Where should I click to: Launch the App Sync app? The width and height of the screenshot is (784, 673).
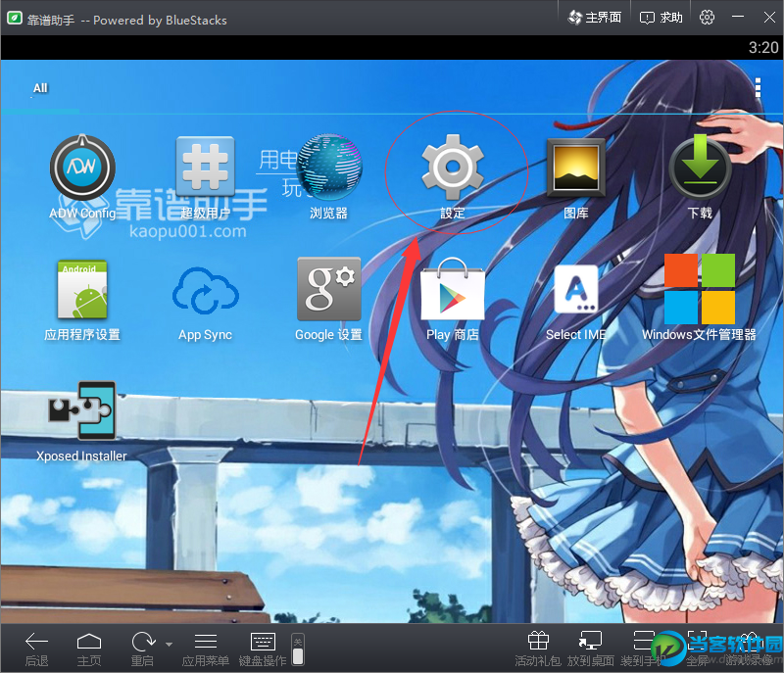[205, 303]
